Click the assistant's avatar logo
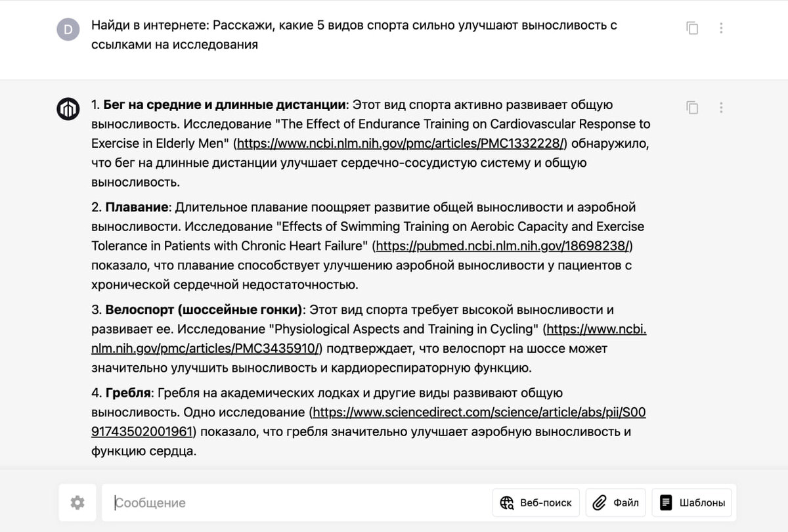 [x=68, y=107]
